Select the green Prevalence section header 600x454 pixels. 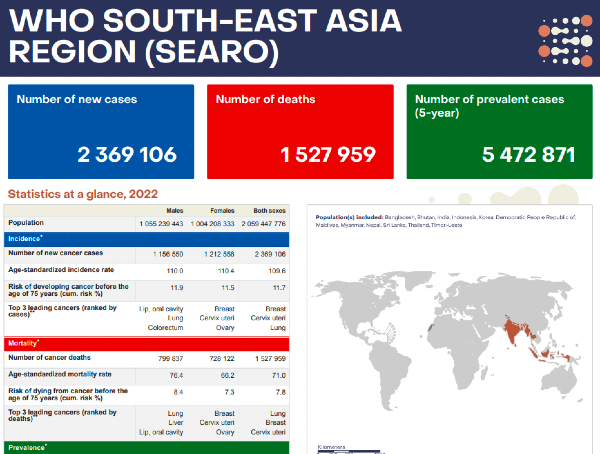click(x=146, y=447)
